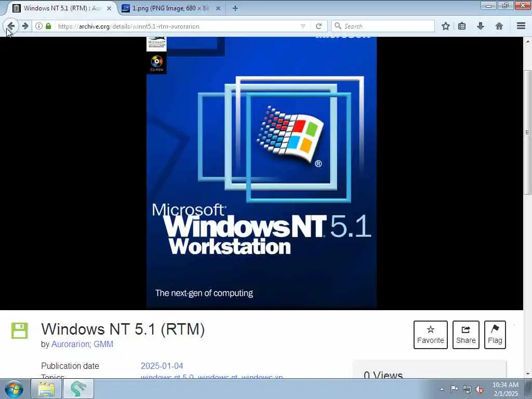Open the Windows Start orb
The image size is (532, 399).
[x=14, y=389]
